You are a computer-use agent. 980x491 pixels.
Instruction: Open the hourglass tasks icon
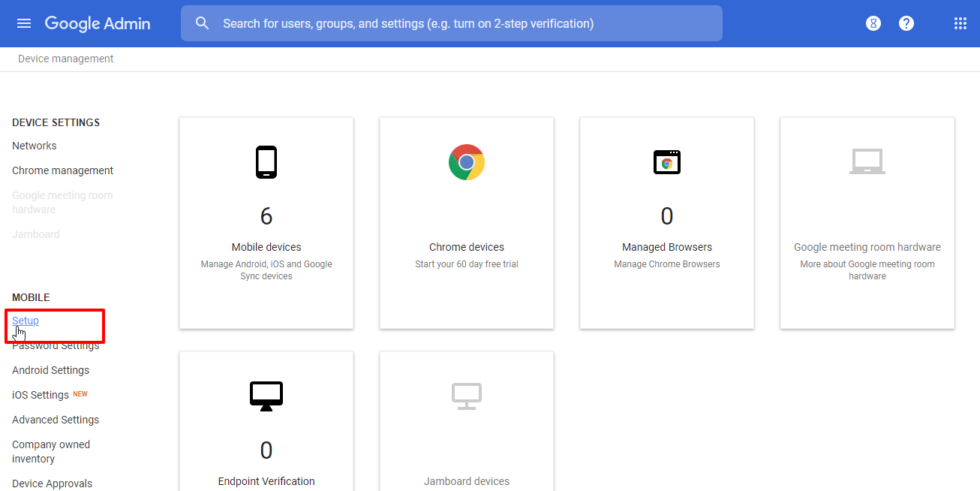point(873,23)
